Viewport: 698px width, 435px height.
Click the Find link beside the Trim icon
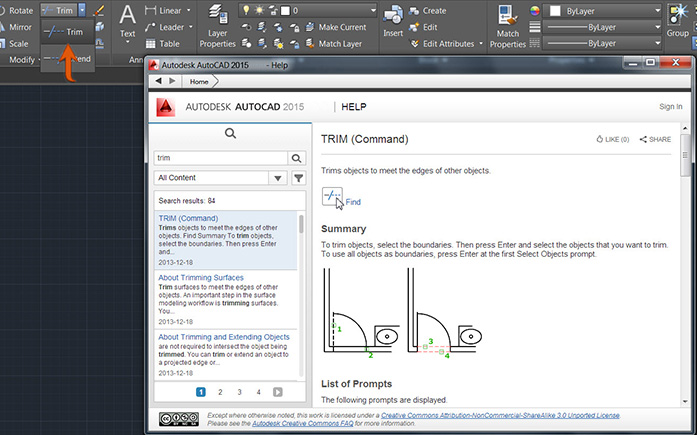(353, 202)
